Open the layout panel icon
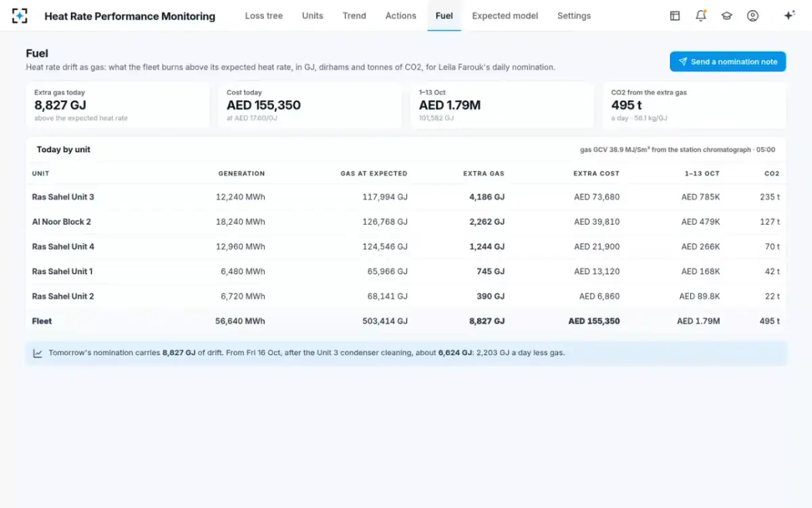The image size is (812, 508). pyautogui.click(x=675, y=16)
